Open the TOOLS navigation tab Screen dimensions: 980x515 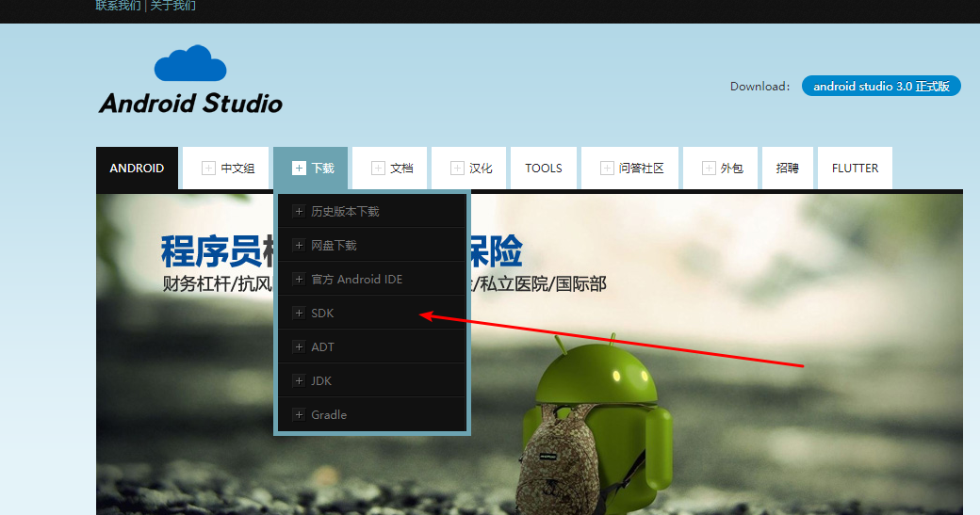pos(544,168)
